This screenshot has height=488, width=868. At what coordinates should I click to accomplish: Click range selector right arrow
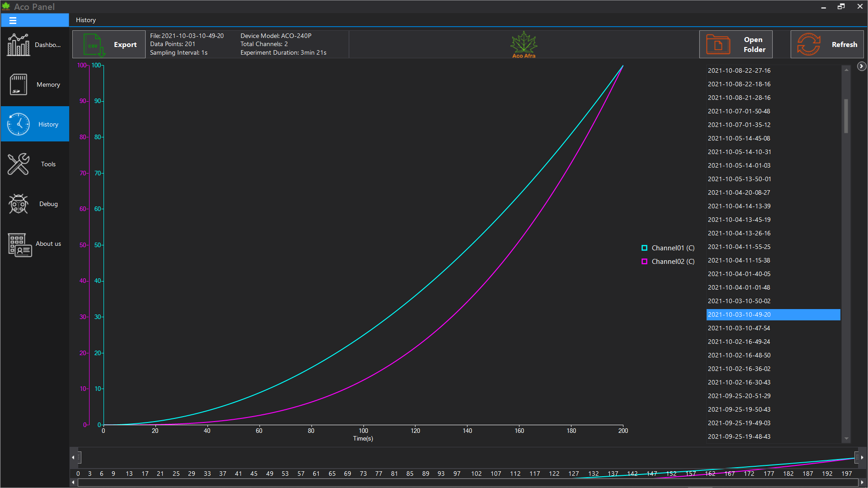[862, 457]
